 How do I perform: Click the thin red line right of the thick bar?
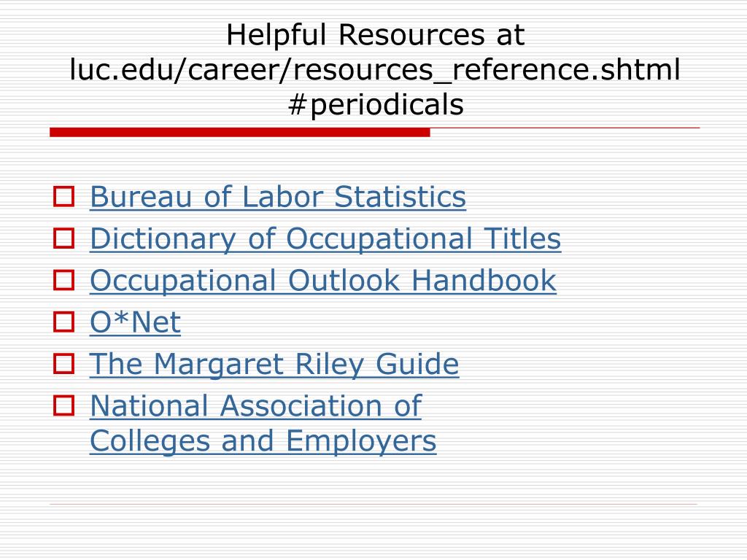pyautogui.click(x=565, y=128)
